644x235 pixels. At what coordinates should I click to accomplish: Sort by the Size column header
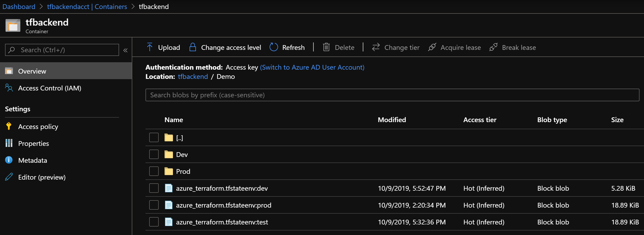[617, 120]
